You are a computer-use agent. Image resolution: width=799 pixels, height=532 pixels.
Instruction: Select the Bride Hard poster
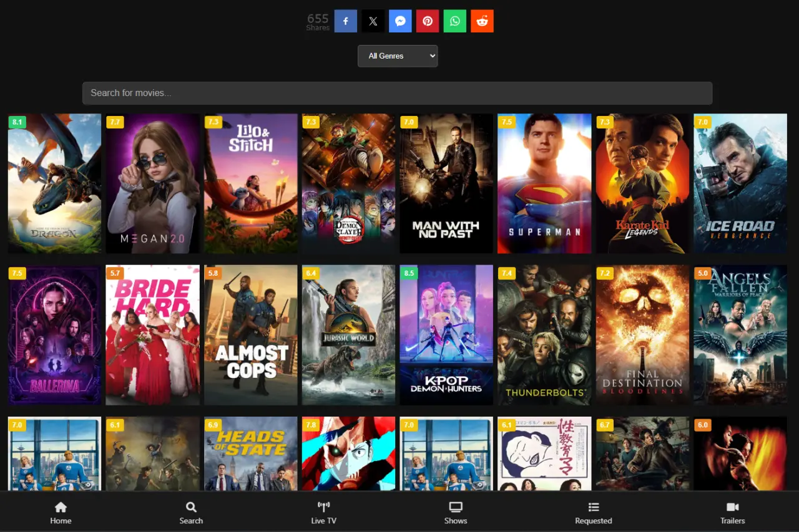pos(152,335)
